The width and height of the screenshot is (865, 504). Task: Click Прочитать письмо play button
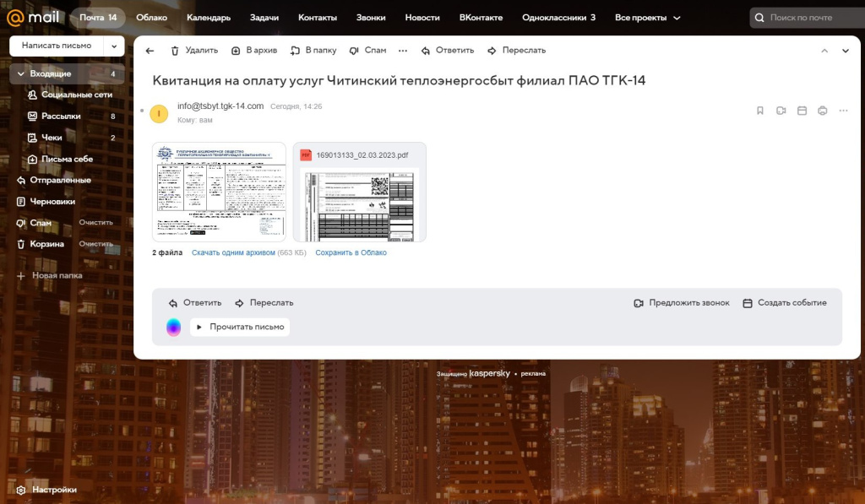(240, 327)
